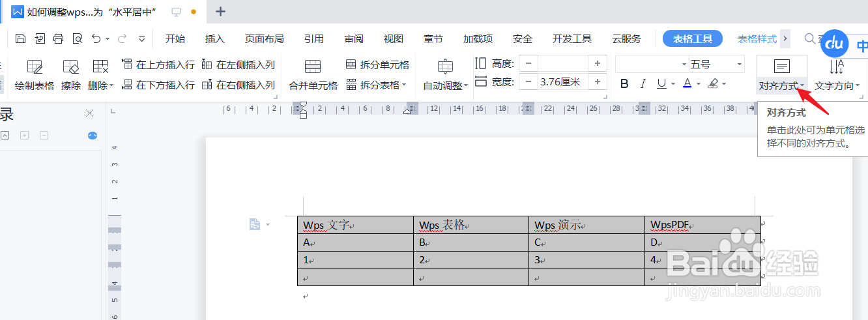Click the table cell WpsPDF

click(x=702, y=225)
